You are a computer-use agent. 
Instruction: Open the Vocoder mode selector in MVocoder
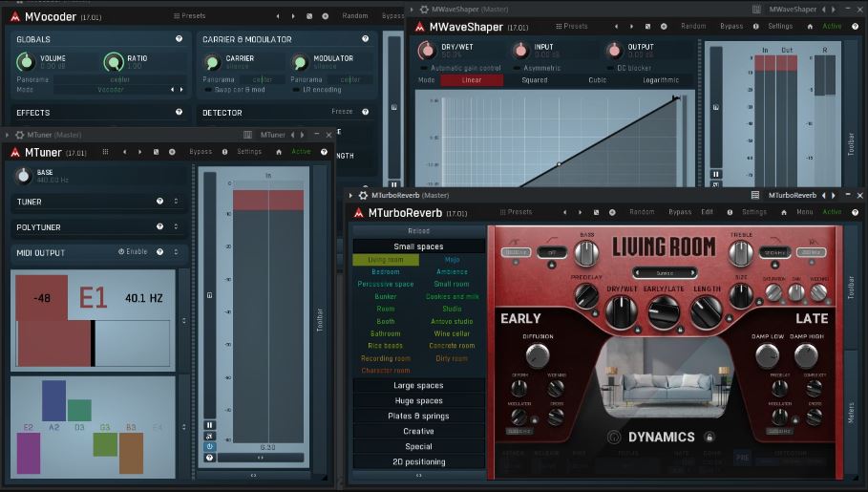111,90
